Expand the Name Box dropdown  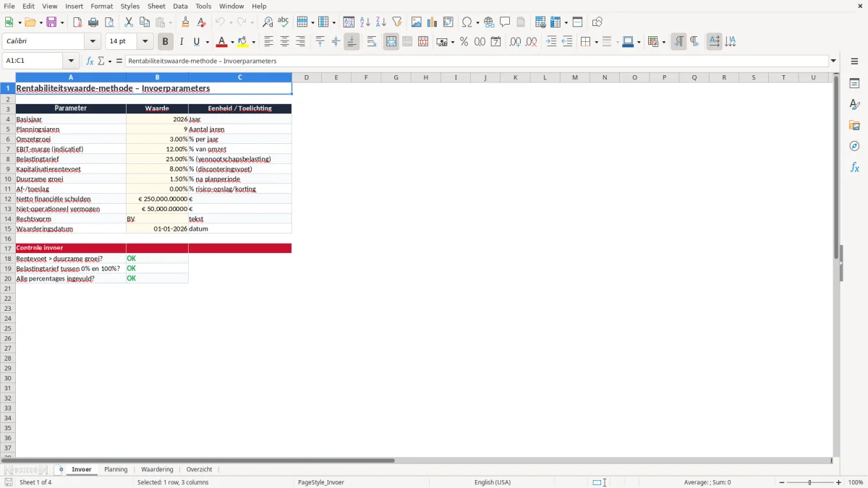point(72,61)
